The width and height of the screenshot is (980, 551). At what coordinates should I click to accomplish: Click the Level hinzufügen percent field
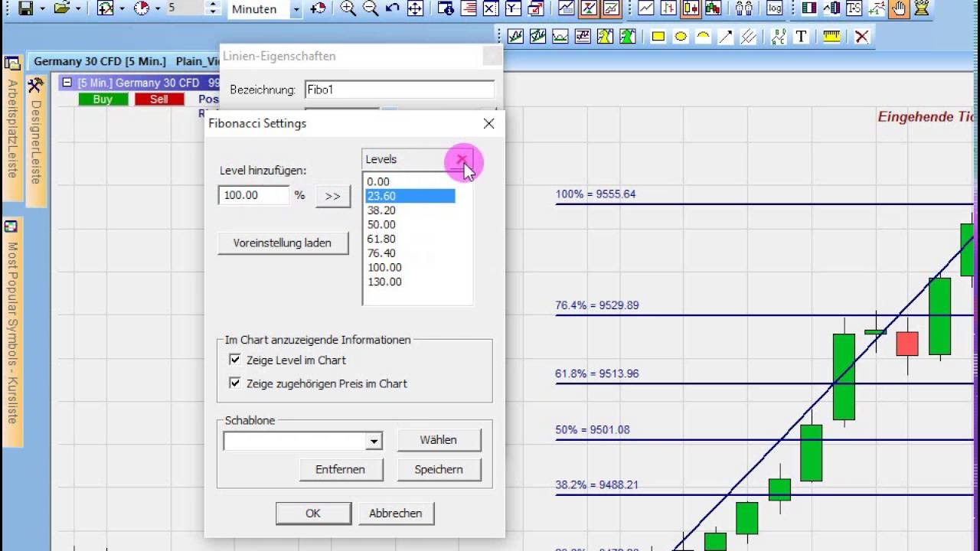point(254,195)
